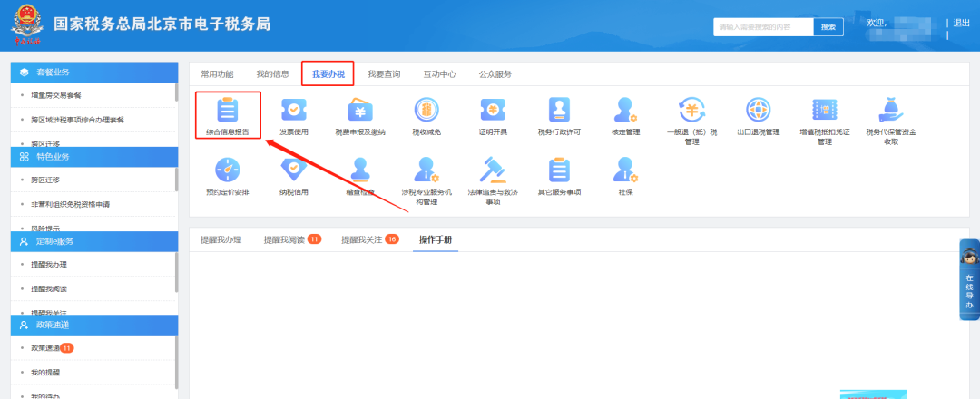The width and height of the screenshot is (980, 399).
Task: Open 非营利组织免税资格申请 sidebar link
Action: (x=71, y=204)
